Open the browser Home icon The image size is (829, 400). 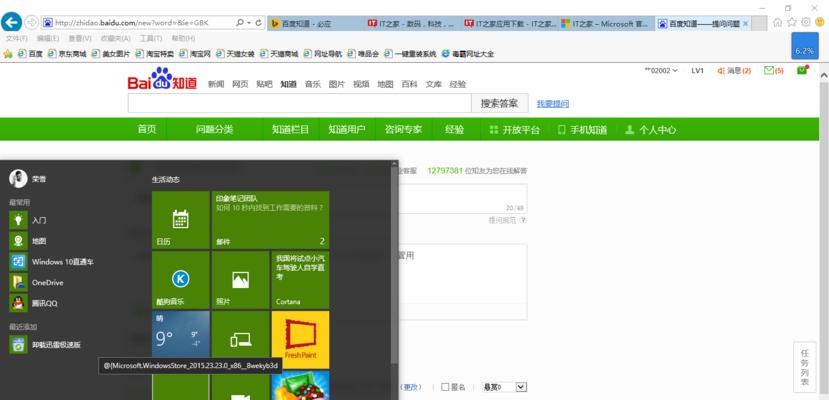(778, 22)
